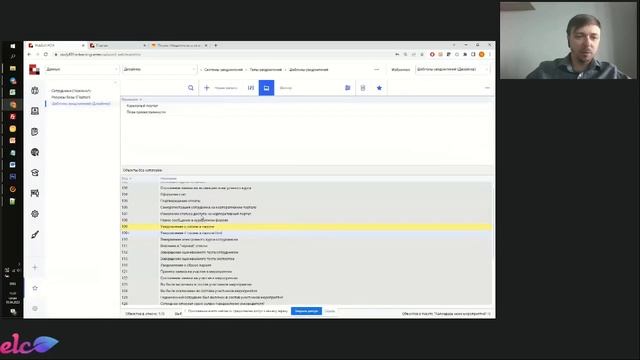The width and height of the screenshot is (640, 360).
Task: Click the faded gear at the sidebar bottom
Action: pos(35,309)
